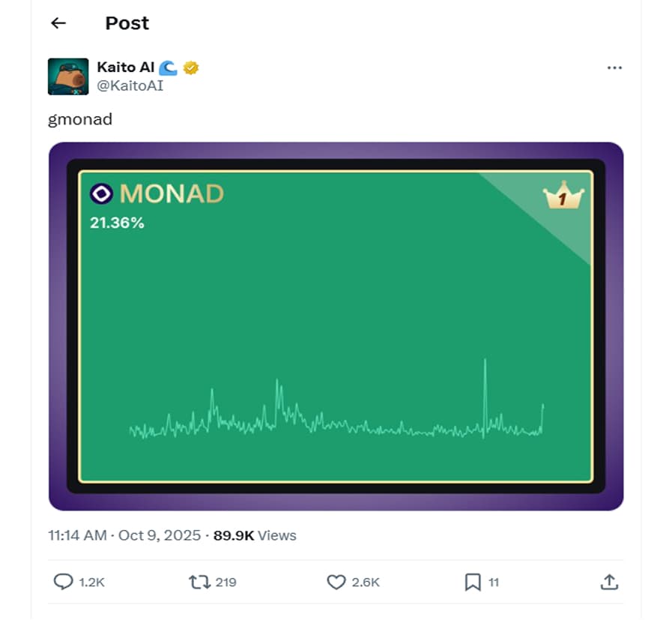Click the repost arrows icon
Screen dimensions: 672x620
pos(199,582)
